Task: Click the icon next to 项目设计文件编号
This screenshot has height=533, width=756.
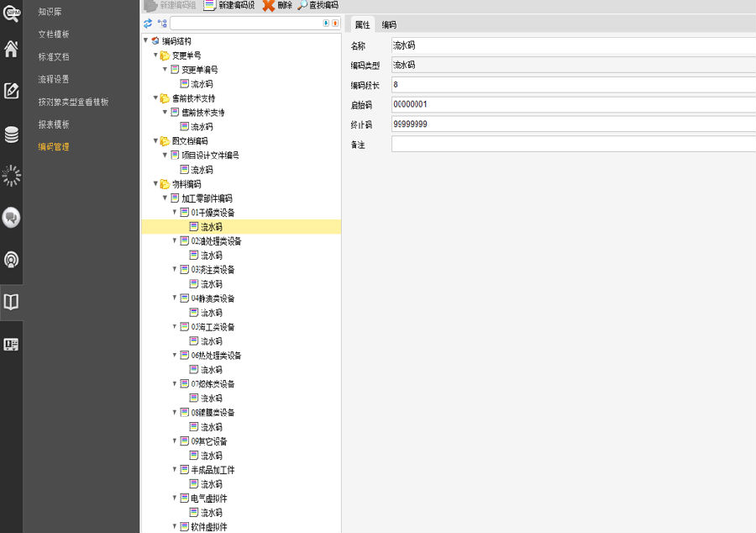Action: click(x=175, y=156)
